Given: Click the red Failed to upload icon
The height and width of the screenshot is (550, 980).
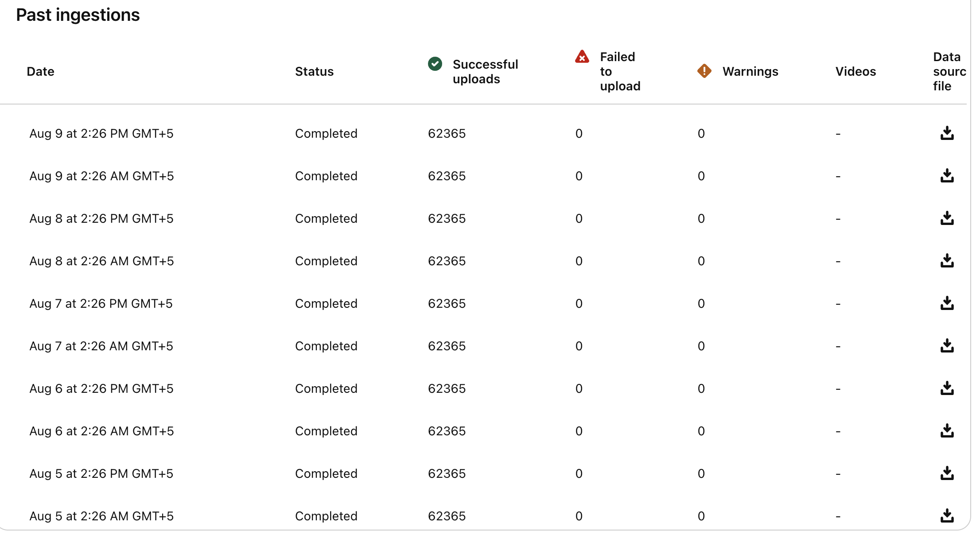Looking at the screenshot, I should (582, 57).
